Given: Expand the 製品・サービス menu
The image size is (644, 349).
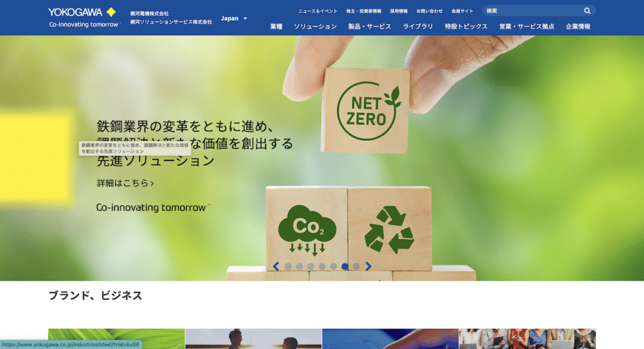Looking at the screenshot, I should point(369,26).
